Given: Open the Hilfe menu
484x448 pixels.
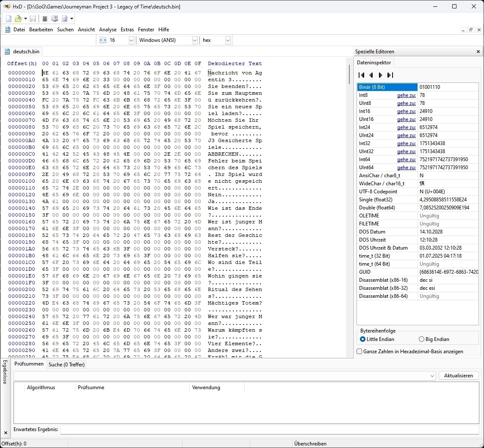Looking at the screenshot, I should (163, 30).
